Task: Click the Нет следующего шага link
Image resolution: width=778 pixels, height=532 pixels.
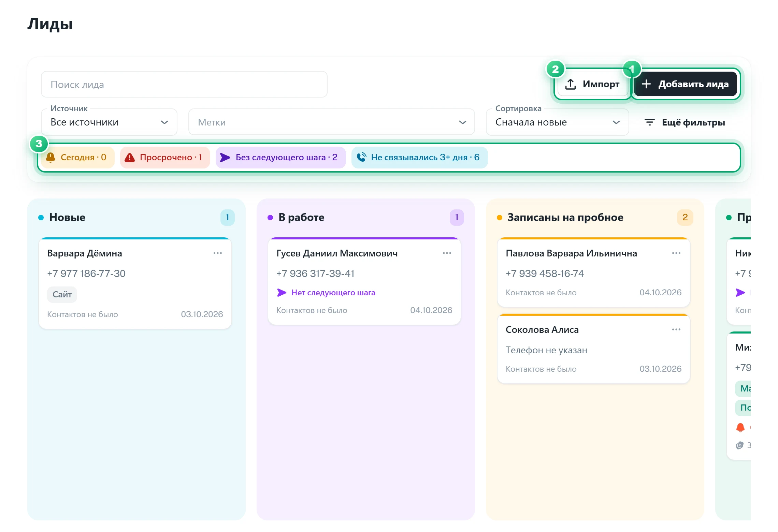Action: click(333, 293)
